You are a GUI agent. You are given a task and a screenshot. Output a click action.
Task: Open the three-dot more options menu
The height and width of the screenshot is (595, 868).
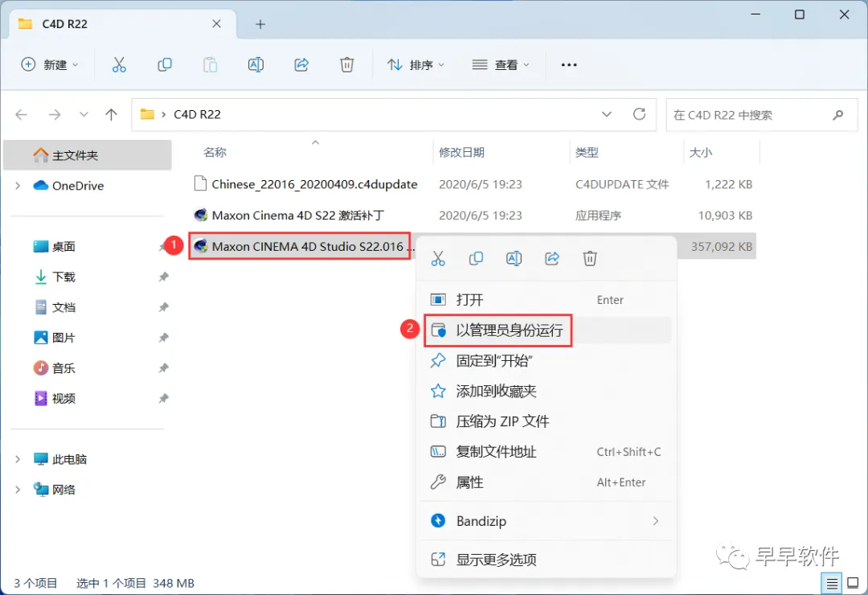(x=568, y=65)
